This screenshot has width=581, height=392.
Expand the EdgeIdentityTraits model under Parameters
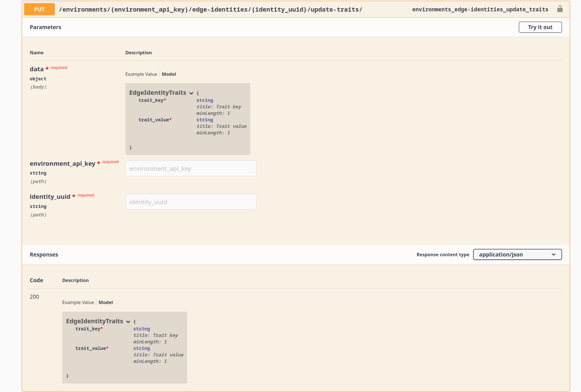[191, 93]
